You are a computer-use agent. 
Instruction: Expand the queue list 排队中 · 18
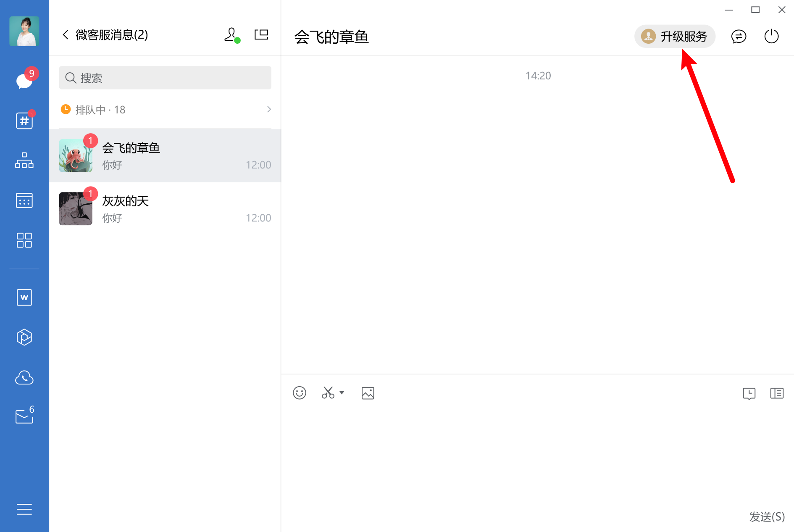166,110
